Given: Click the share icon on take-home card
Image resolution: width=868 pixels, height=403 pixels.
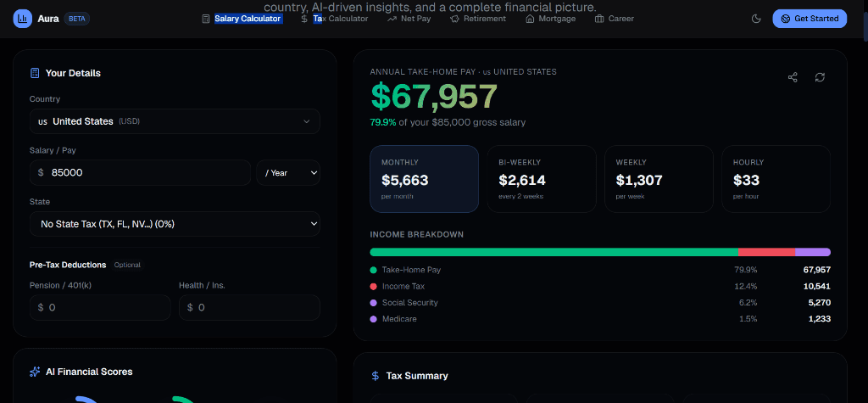Looking at the screenshot, I should click(x=793, y=77).
